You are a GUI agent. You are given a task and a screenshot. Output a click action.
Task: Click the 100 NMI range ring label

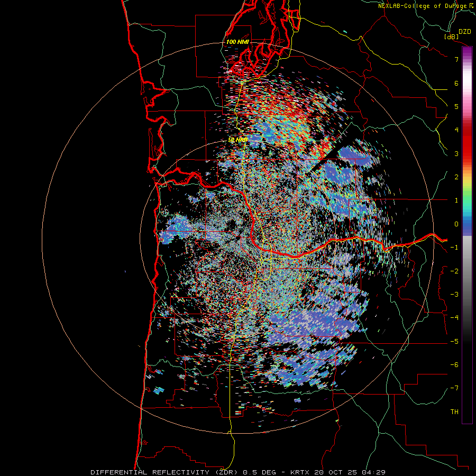tap(237, 42)
